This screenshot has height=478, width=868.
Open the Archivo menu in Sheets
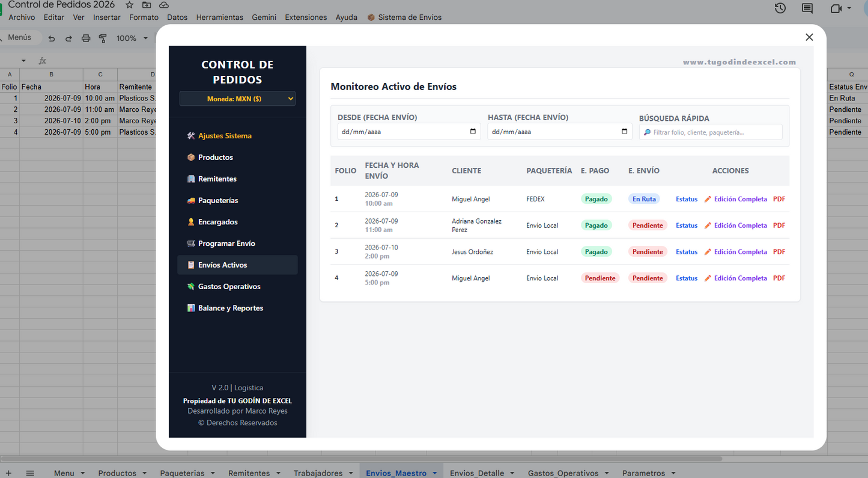click(x=22, y=17)
